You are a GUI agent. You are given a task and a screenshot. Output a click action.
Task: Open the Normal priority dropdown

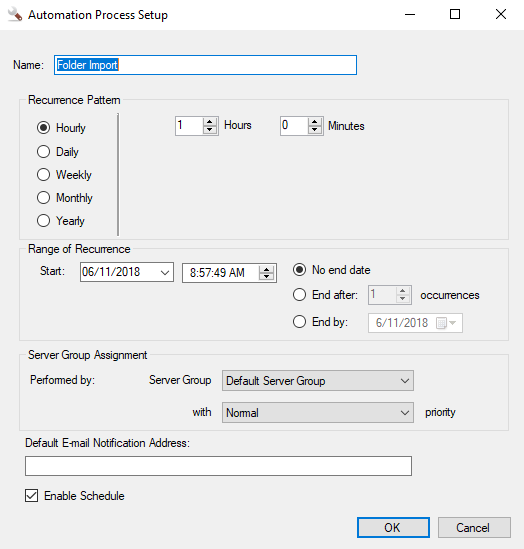(x=318, y=412)
